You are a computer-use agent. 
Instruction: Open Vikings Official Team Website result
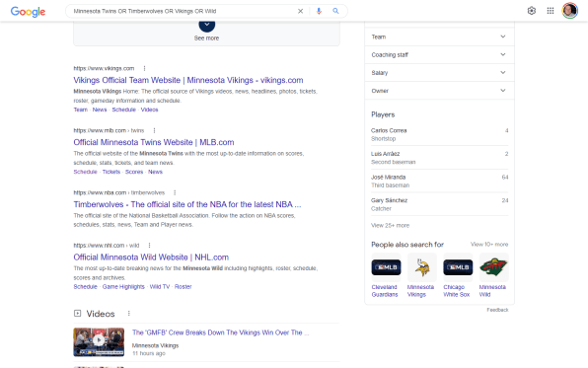coord(188,80)
